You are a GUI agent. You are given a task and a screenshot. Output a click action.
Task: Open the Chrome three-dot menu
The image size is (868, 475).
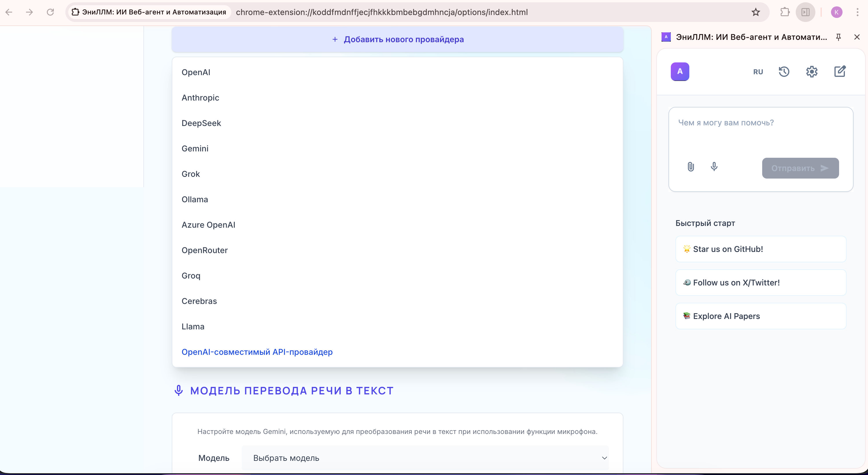858,12
